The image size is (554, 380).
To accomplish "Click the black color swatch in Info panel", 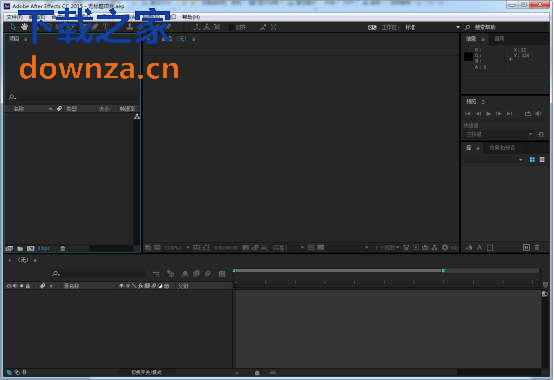I will 468,57.
